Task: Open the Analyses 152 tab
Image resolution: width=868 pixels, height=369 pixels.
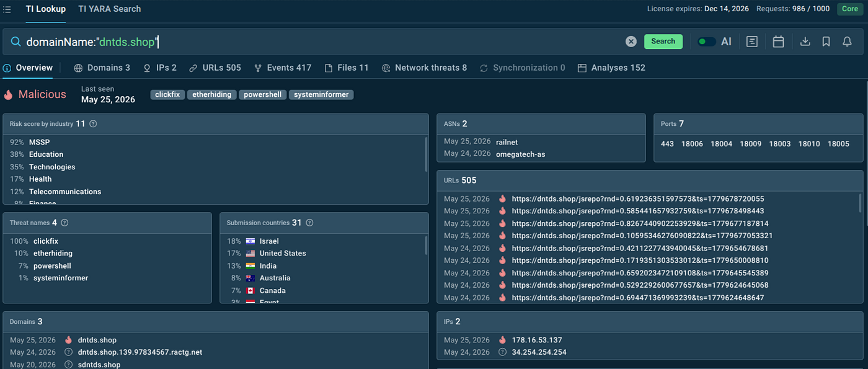Action: 611,68
